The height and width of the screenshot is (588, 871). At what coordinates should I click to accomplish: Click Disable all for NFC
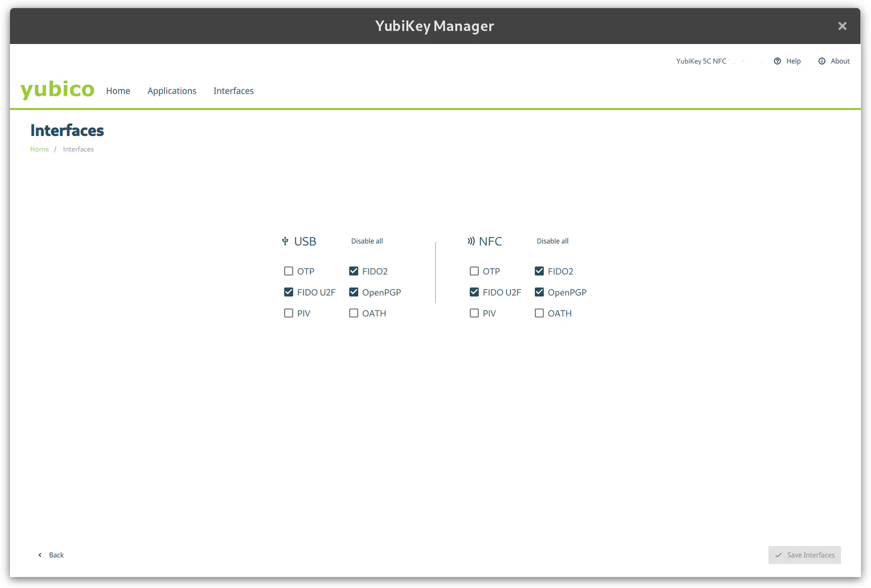coord(552,241)
